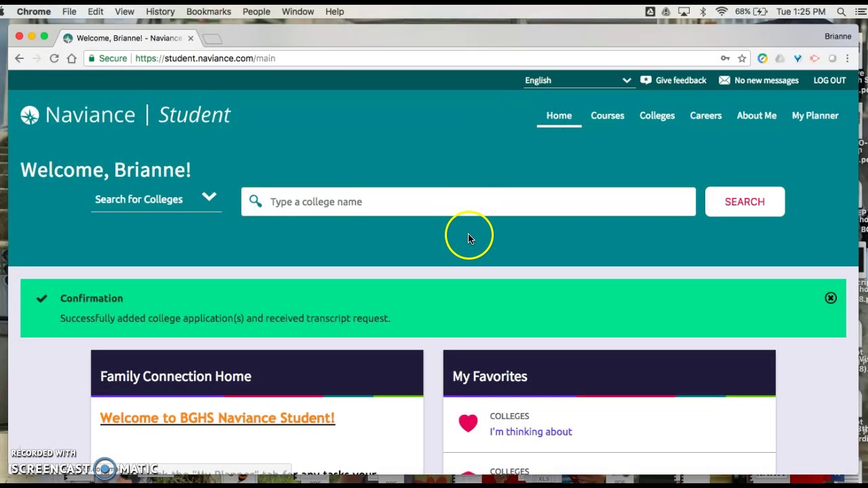Image resolution: width=868 pixels, height=488 pixels.
Task: Open the Courses nav tab
Action: pyautogui.click(x=608, y=115)
